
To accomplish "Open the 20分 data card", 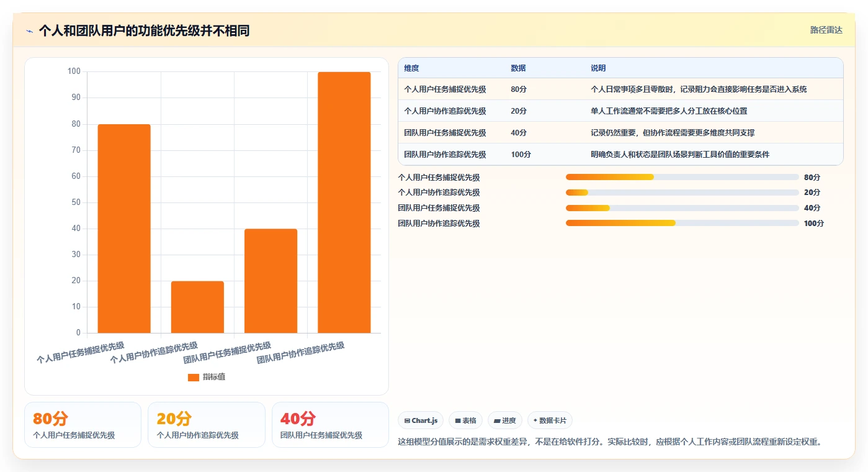I will coord(207,425).
